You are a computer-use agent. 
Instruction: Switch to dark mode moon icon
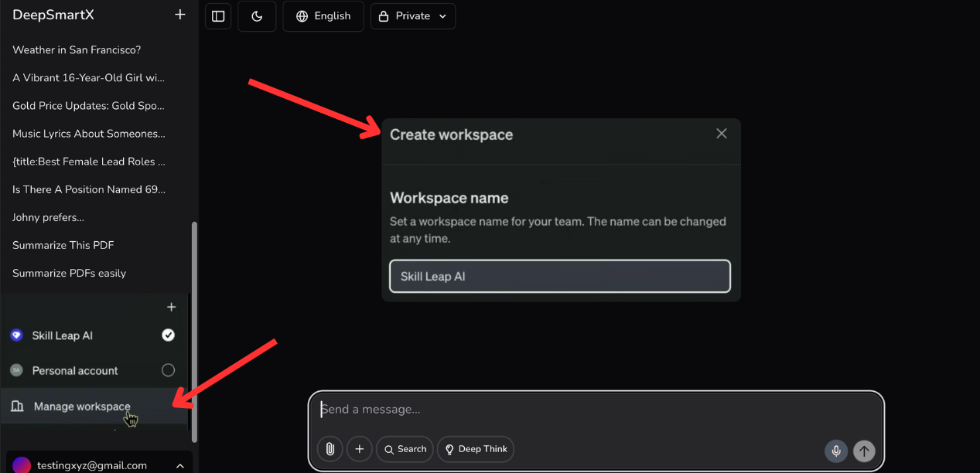(x=257, y=16)
